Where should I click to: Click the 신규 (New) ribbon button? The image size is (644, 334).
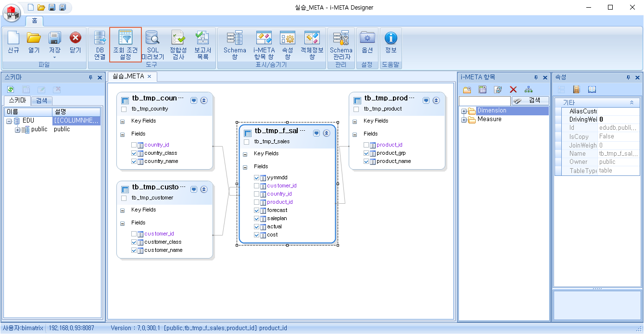point(13,43)
